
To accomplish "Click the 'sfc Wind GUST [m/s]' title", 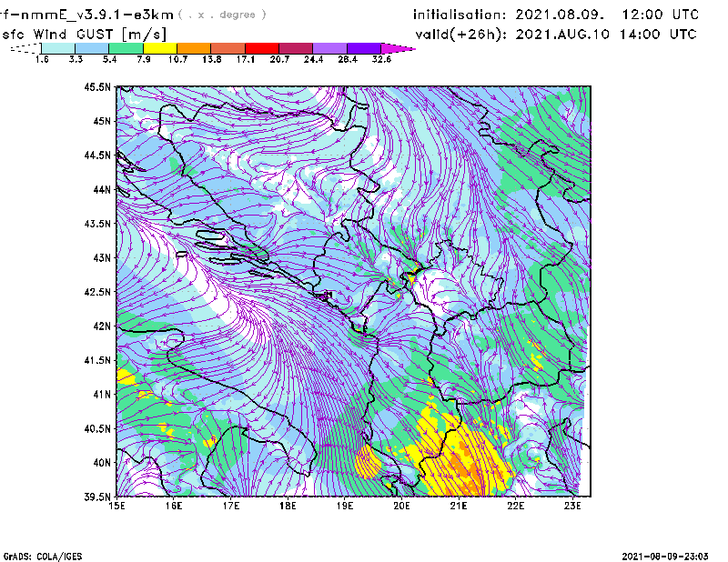I will 85,35.
